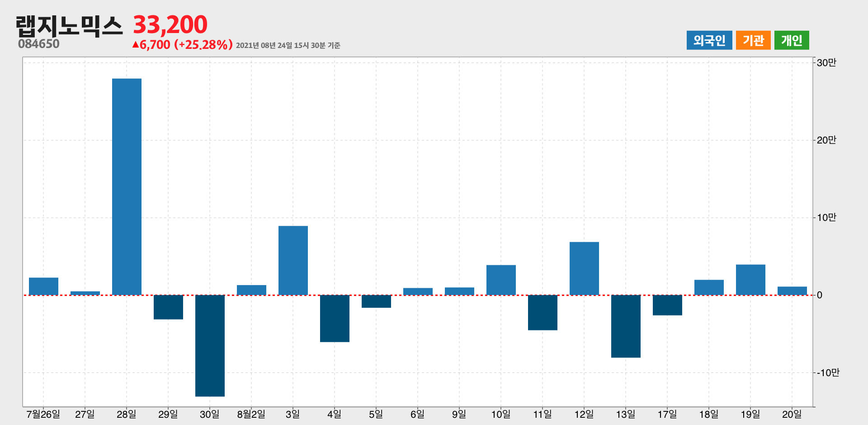This screenshot has height=425, width=868.
Task: Click the 20만 y-axis label
Action: [x=826, y=140]
